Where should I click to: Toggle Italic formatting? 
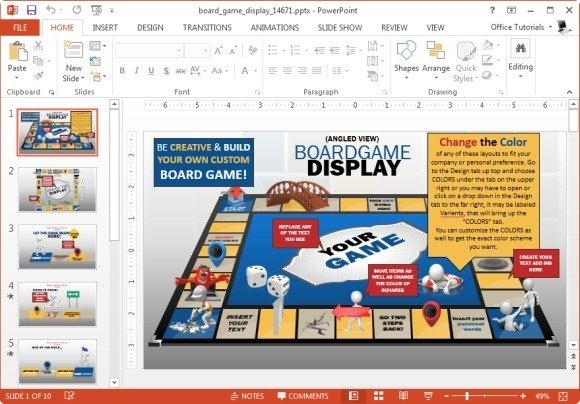click(136, 71)
